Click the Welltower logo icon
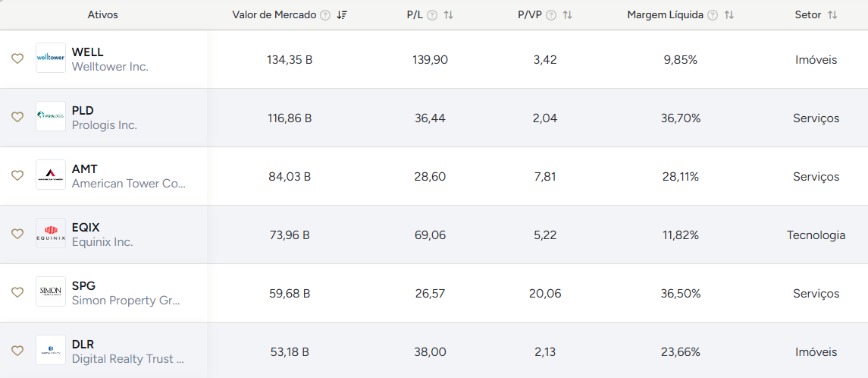Viewport: 868px width, 378px height. [x=51, y=58]
